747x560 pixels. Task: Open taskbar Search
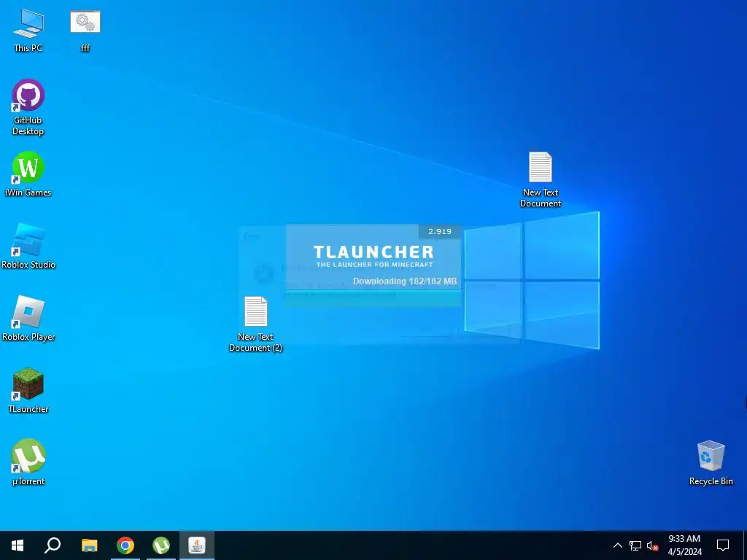[53, 545]
